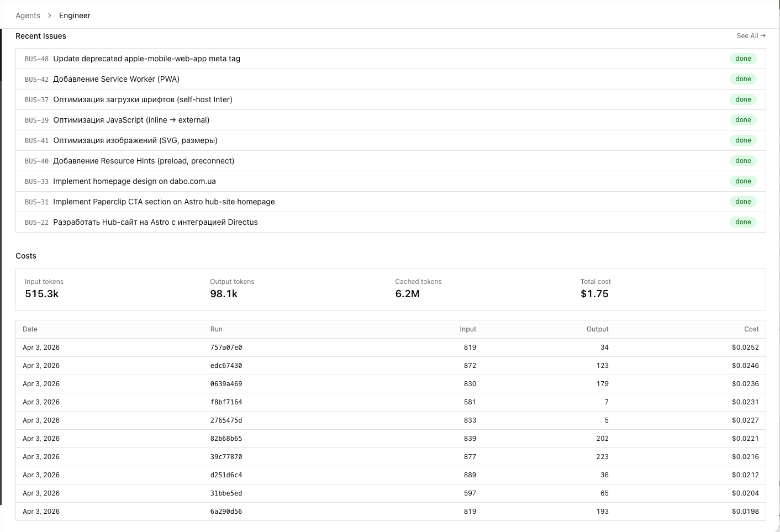Click the Cost column header
This screenshot has height=532, width=780.
(x=751, y=329)
